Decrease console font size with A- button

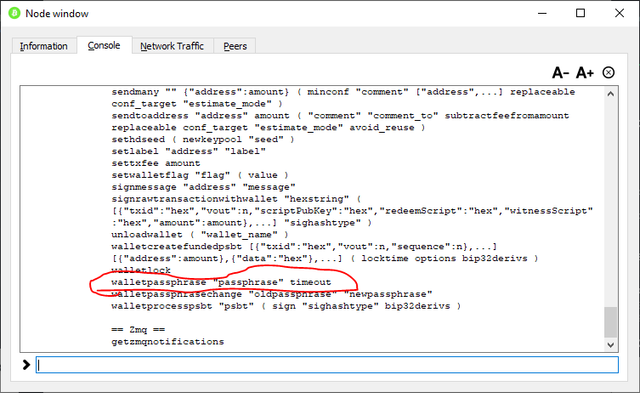pos(560,73)
